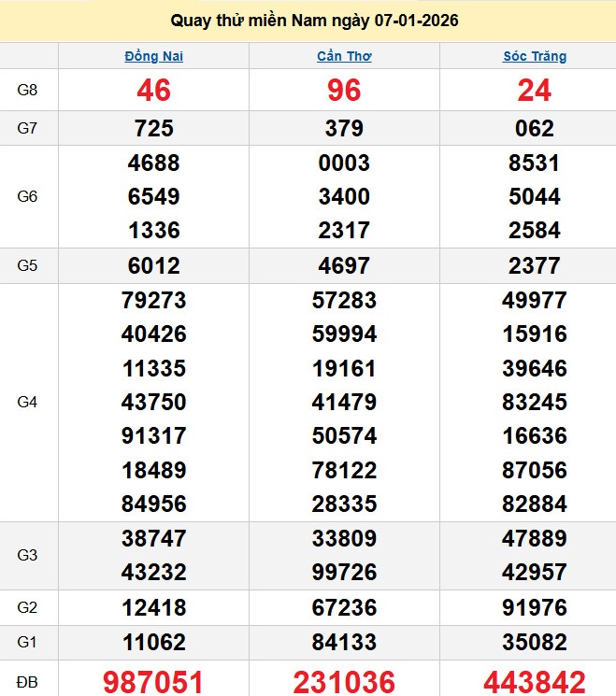Image resolution: width=616 pixels, height=696 pixels.
Task: Click the red G8 number 96
Action: 344,91
